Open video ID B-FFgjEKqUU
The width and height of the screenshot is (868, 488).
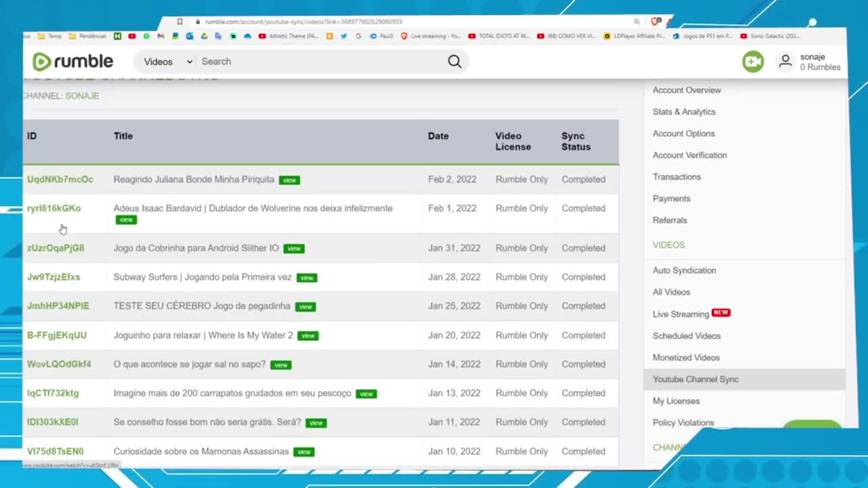[57, 335]
